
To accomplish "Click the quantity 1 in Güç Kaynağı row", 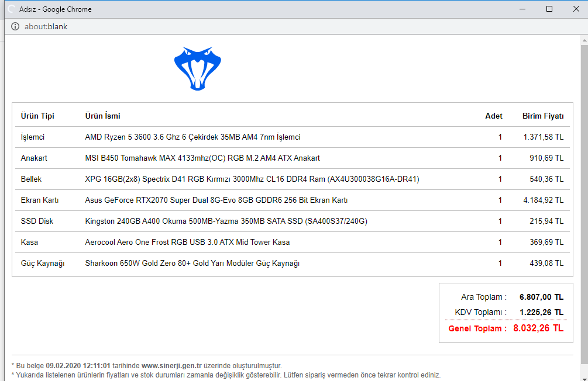I will tap(500, 263).
